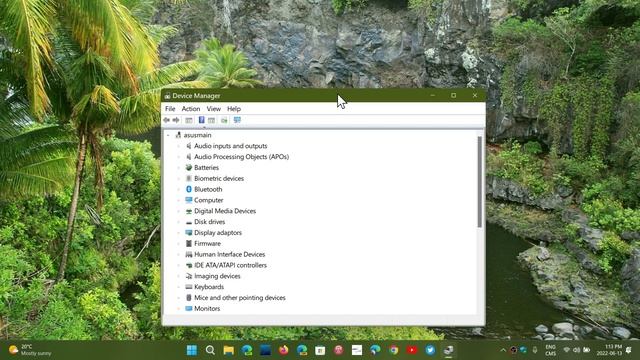Open Firefox from the taskbar
640x360 pixels.
click(x=283, y=350)
